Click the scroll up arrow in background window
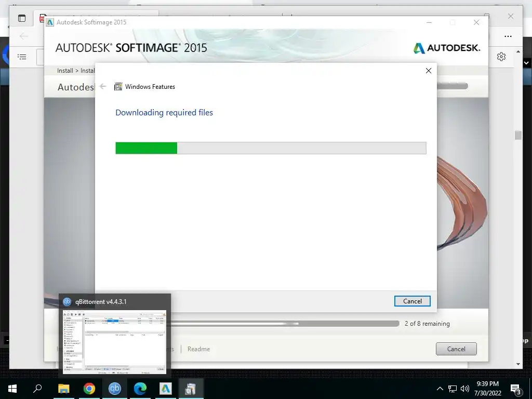This screenshot has width=532, height=399. [x=518, y=52]
